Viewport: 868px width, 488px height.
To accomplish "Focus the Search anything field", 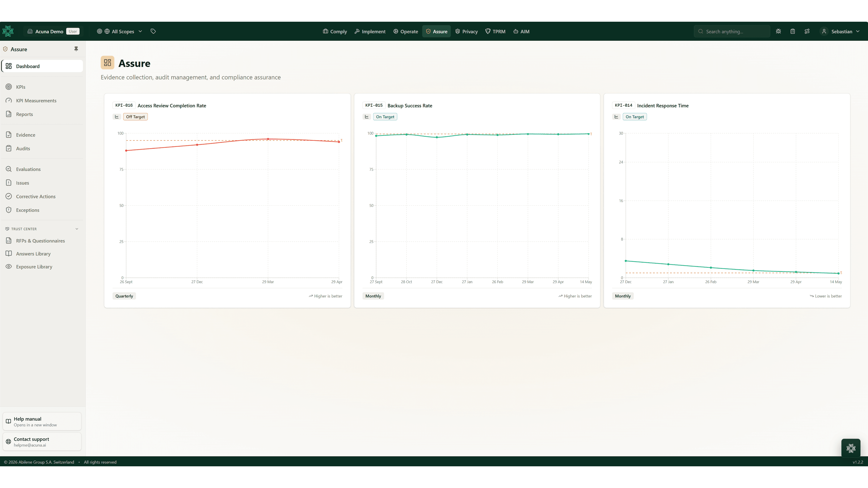I will click(x=732, y=31).
